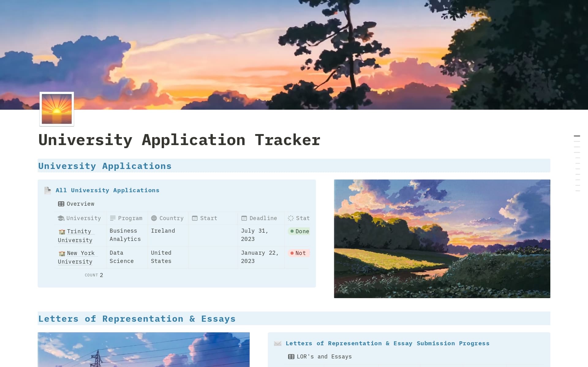Click the envelope icon beside Letters of Representation
This screenshot has height=367, width=588.
[x=277, y=343]
